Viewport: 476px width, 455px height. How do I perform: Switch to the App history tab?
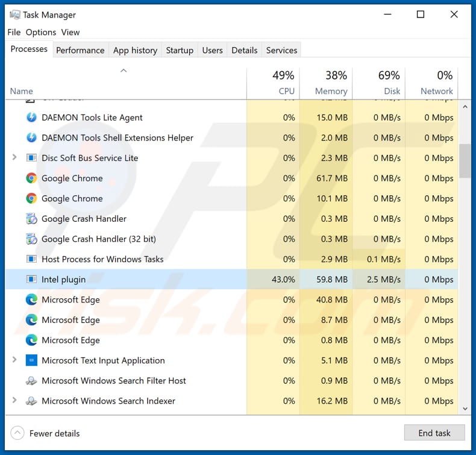135,50
